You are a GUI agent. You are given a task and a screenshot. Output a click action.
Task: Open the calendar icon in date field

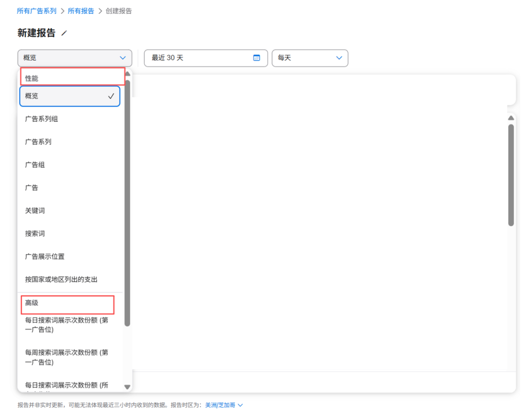point(257,58)
